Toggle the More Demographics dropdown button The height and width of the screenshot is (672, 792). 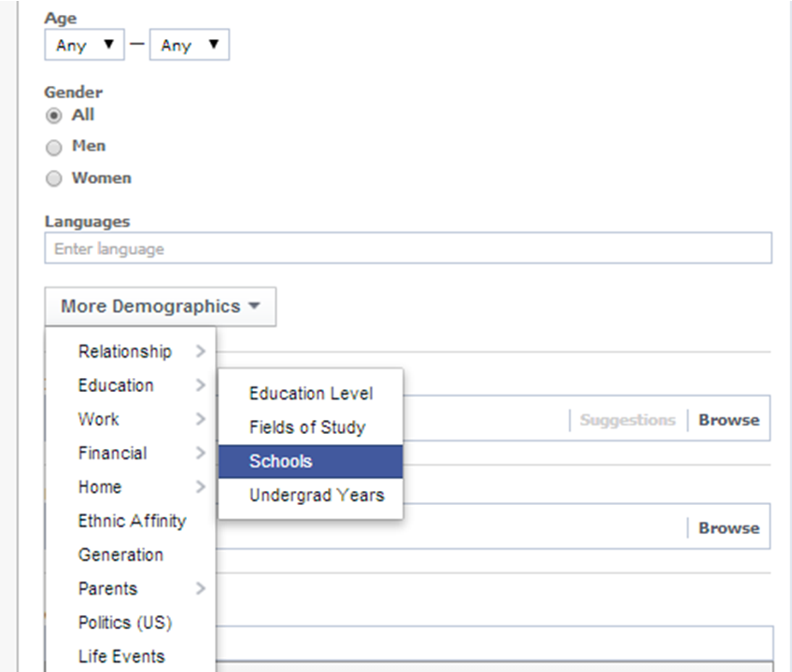(x=161, y=306)
